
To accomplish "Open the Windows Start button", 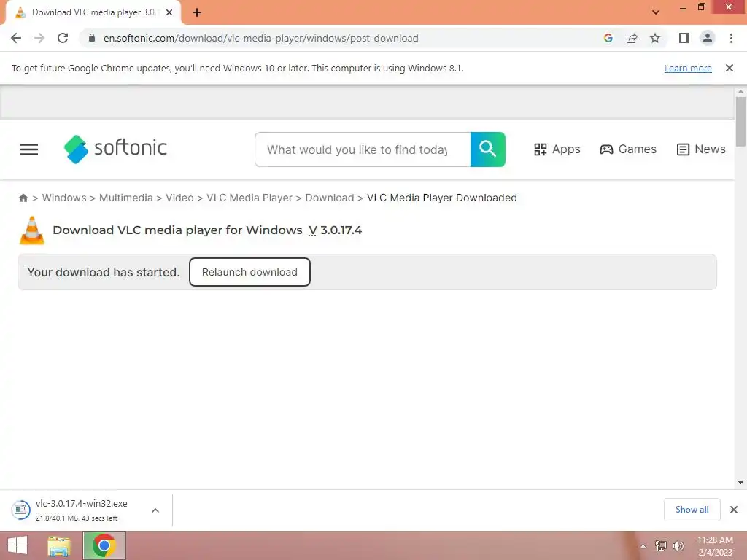I will 18,545.
